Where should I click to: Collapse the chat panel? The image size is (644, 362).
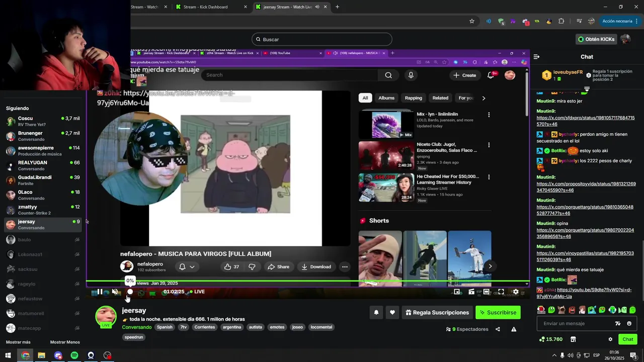tap(537, 57)
